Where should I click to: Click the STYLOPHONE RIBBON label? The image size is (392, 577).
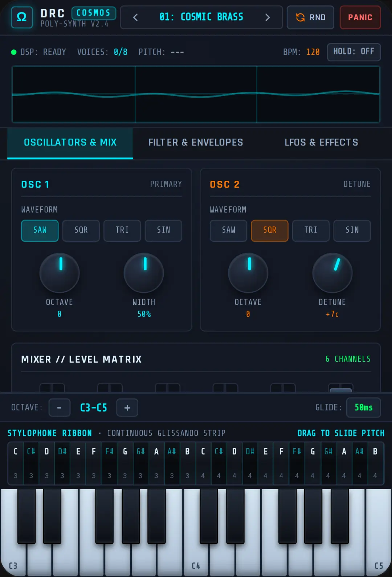pyautogui.click(x=50, y=433)
